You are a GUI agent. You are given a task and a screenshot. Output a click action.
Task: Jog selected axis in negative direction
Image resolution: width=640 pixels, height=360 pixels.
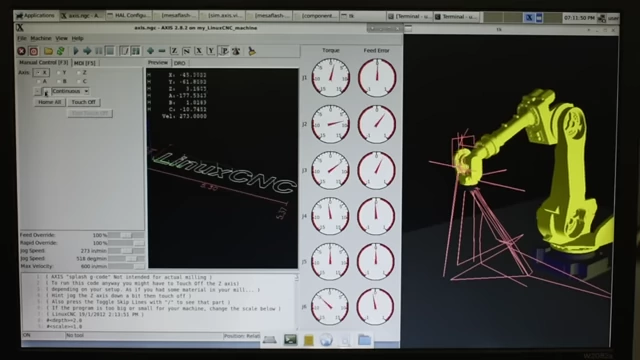pyautogui.click(x=38, y=91)
